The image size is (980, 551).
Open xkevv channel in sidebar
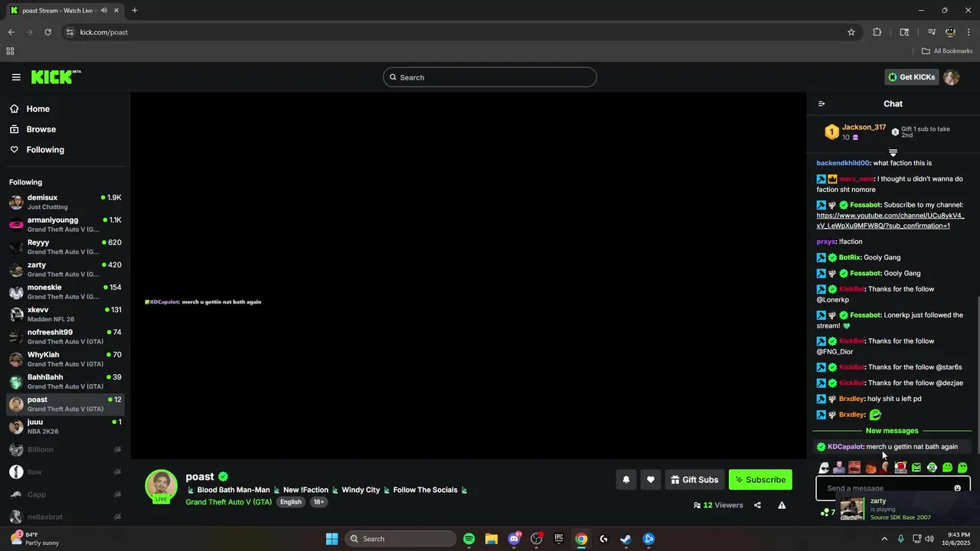[65, 314]
